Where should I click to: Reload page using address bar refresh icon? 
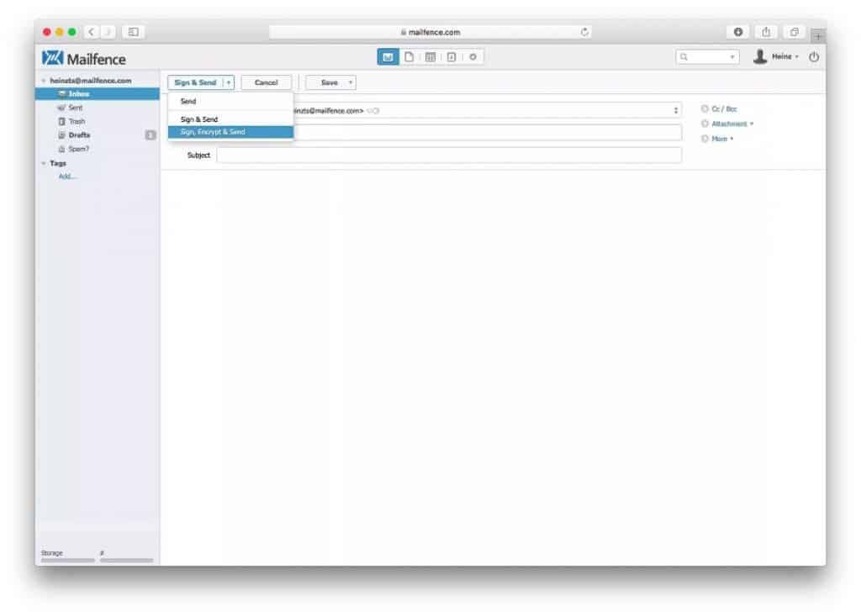(x=585, y=32)
